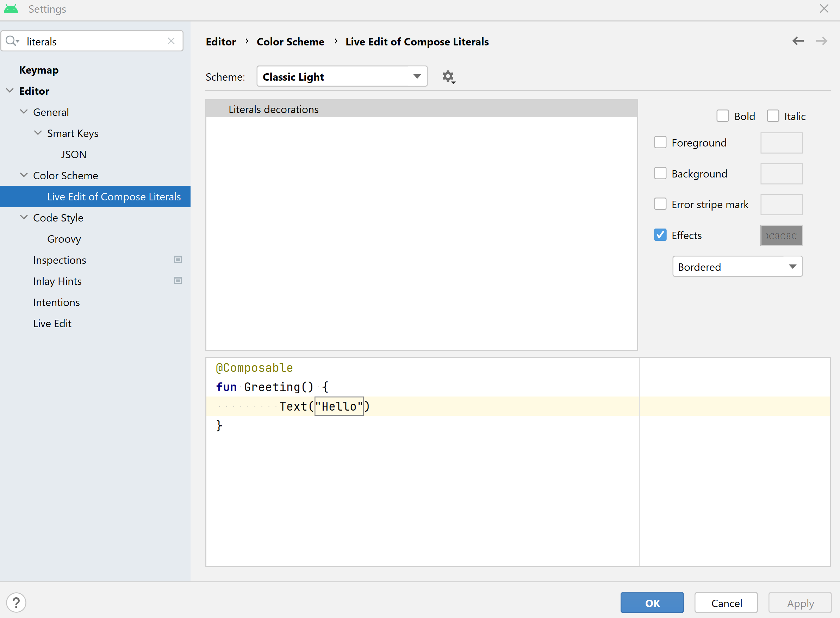Open the Bordered effect type dropdown
This screenshot has height=618, width=840.
(x=737, y=266)
